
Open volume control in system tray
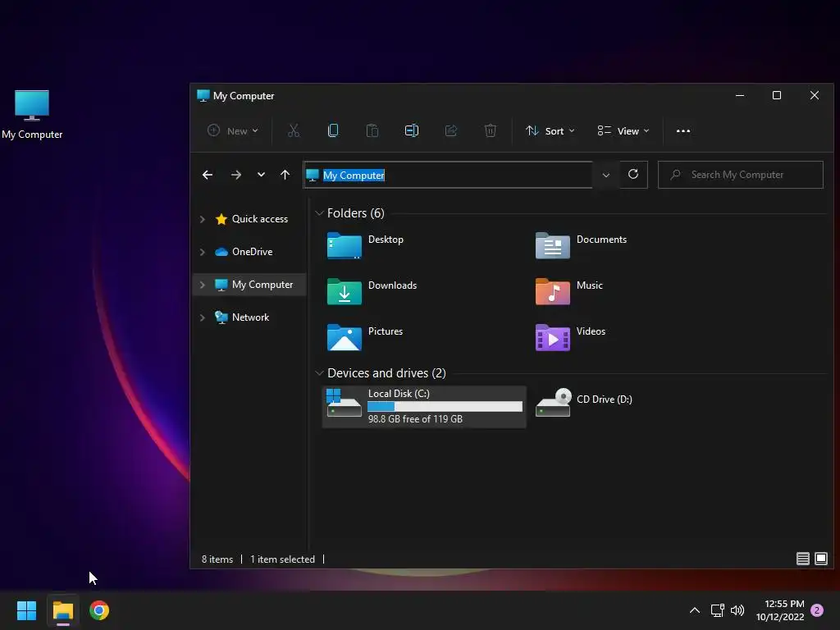[x=737, y=610]
